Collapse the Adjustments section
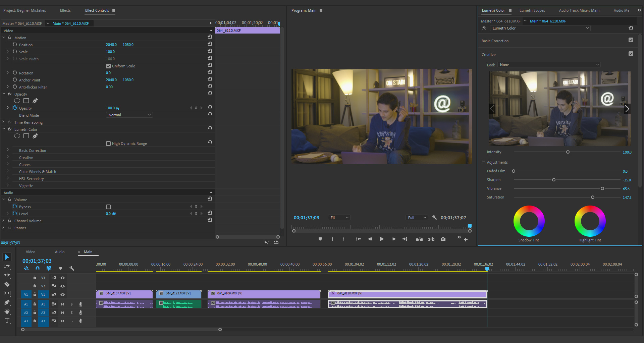 [x=483, y=162]
